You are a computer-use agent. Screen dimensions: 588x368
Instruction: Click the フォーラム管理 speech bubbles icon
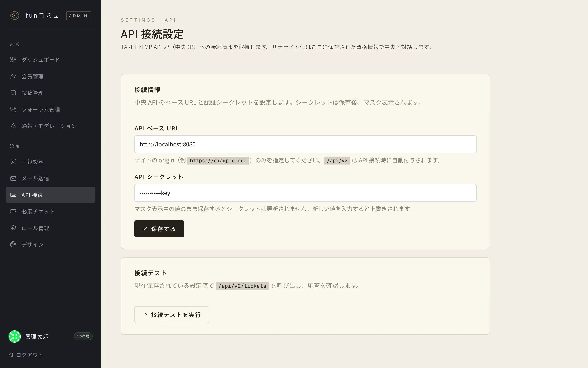[13, 110]
